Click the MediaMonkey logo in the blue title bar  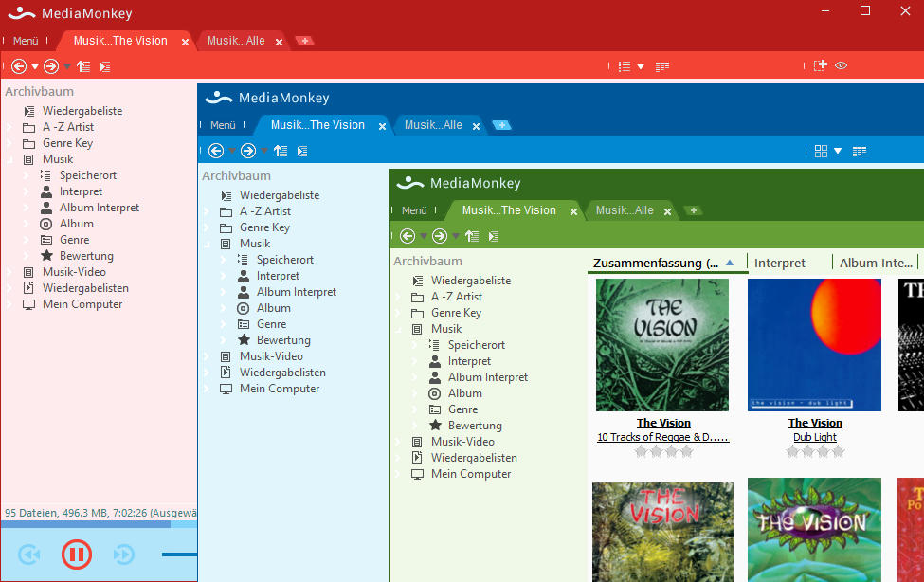(x=219, y=98)
